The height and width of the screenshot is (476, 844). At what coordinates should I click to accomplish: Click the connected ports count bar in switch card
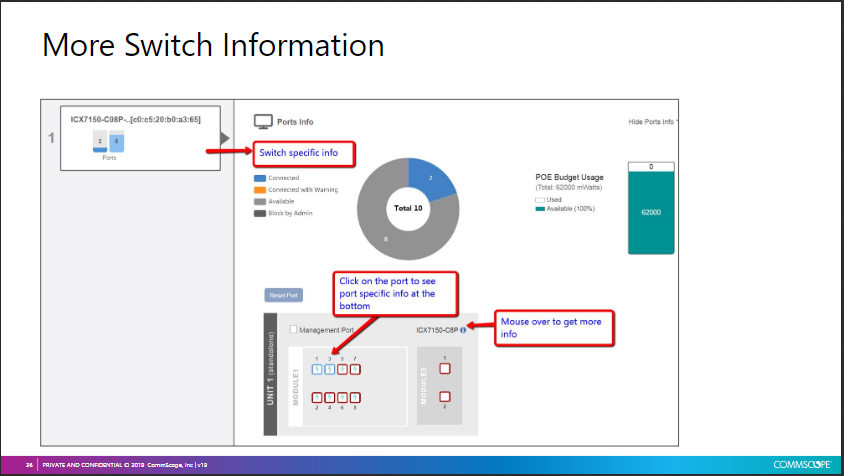(116, 142)
